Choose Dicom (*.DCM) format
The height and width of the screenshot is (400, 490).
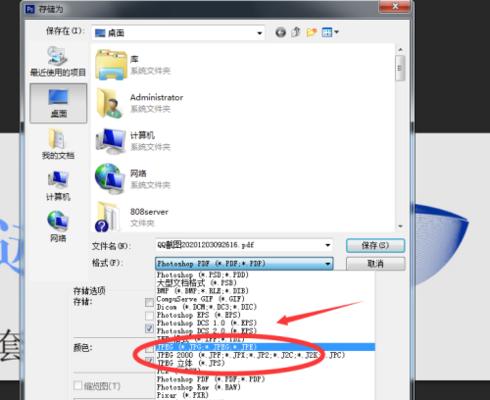pyautogui.click(x=207, y=307)
